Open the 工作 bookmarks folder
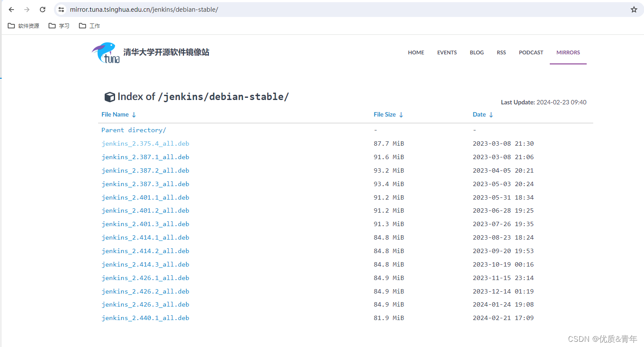The image size is (644, 347). click(x=89, y=26)
